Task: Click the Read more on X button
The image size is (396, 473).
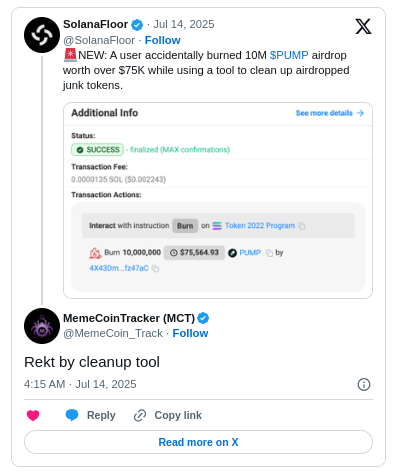Action: 198,442
